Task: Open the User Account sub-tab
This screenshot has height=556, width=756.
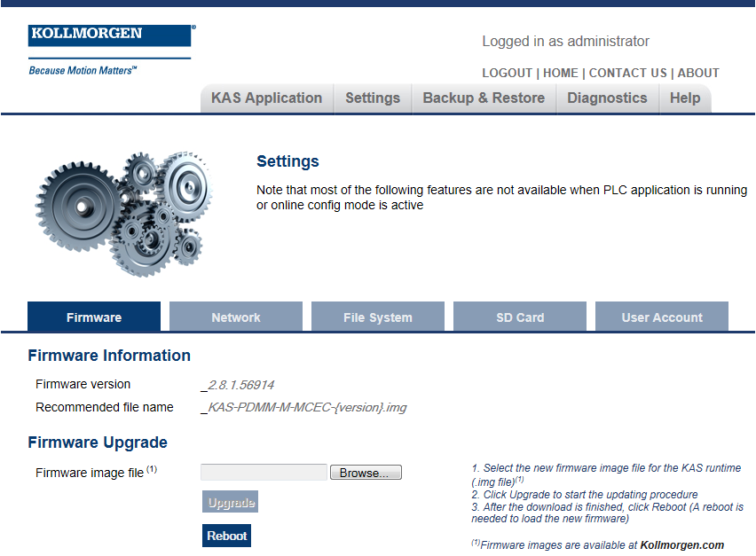Action: tap(662, 317)
